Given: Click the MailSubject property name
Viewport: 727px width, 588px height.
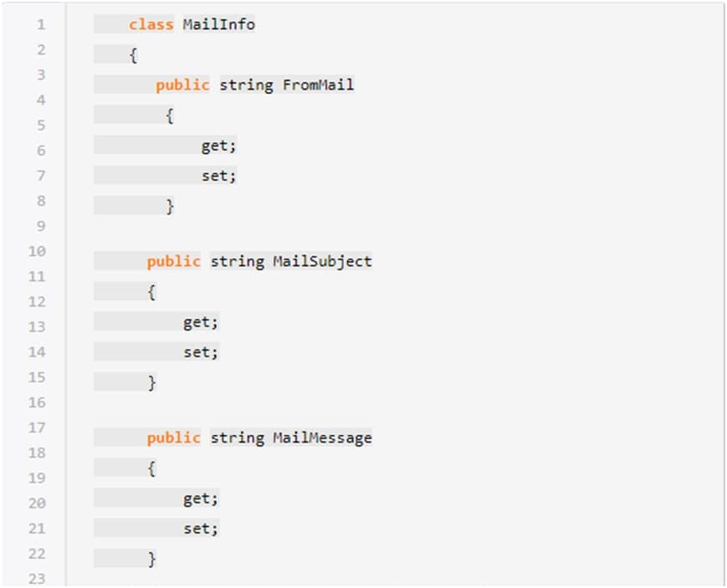Looking at the screenshot, I should tap(322, 262).
